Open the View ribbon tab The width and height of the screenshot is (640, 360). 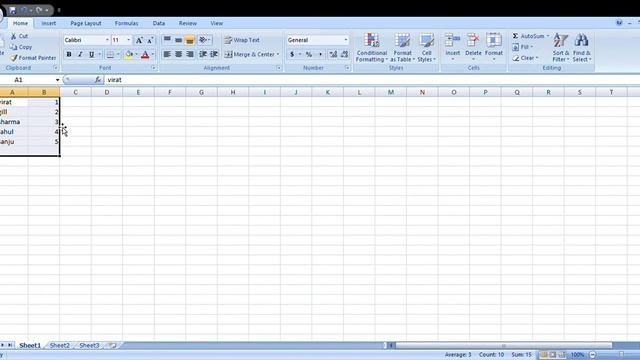(217, 23)
